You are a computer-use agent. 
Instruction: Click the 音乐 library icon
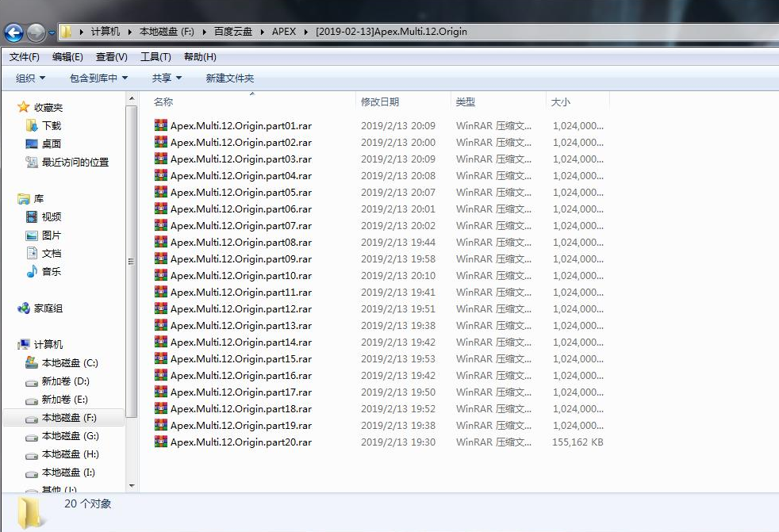click(x=31, y=271)
